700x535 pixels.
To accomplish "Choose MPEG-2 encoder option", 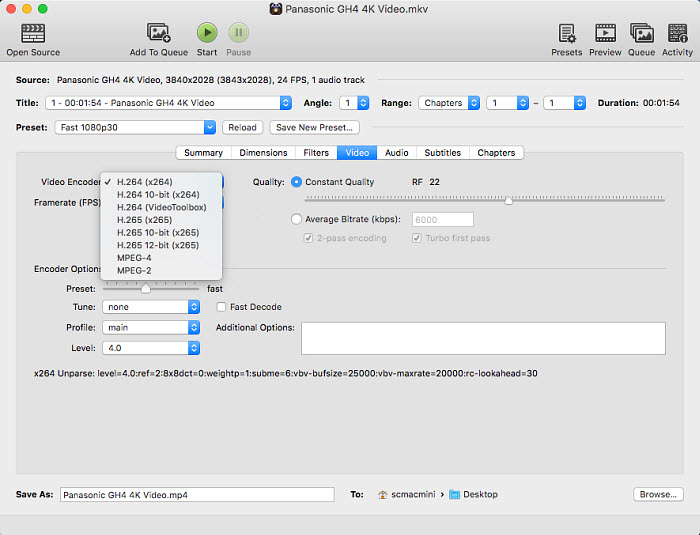I will [x=161, y=271].
